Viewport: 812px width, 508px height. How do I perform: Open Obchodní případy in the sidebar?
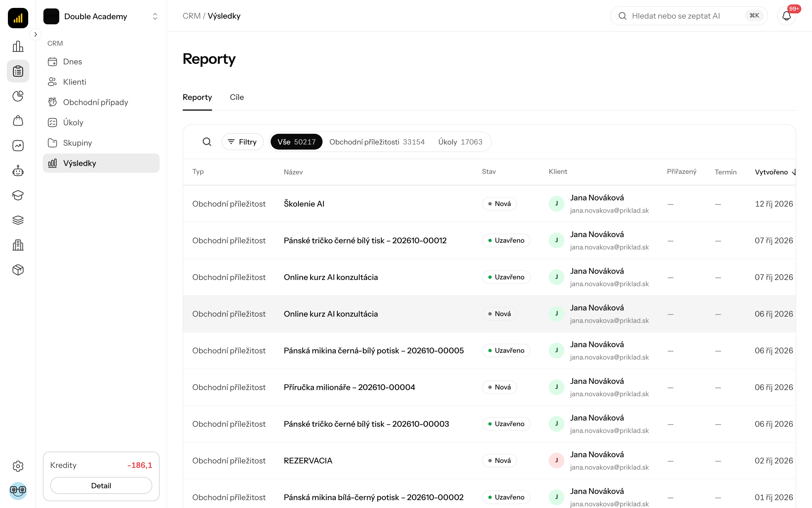[101, 102]
